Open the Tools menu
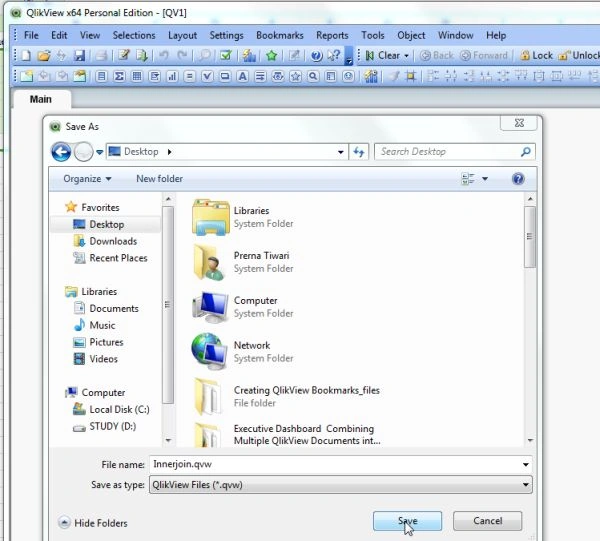The image size is (600, 541). pos(373,35)
